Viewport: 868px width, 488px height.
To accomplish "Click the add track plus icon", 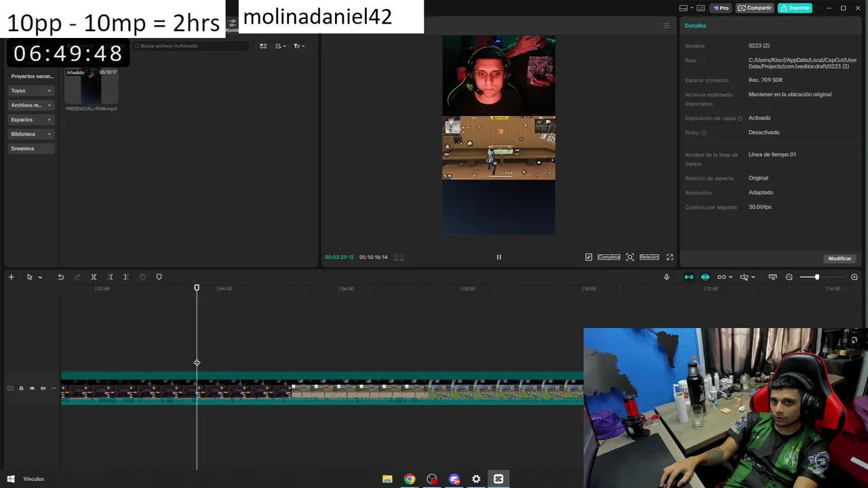I will (x=11, y=277).
